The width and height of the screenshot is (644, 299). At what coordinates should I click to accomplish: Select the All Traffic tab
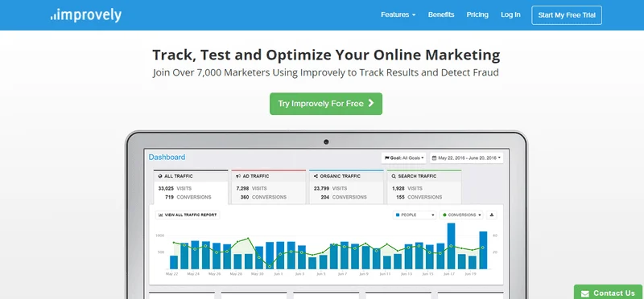tap(191, 186)
